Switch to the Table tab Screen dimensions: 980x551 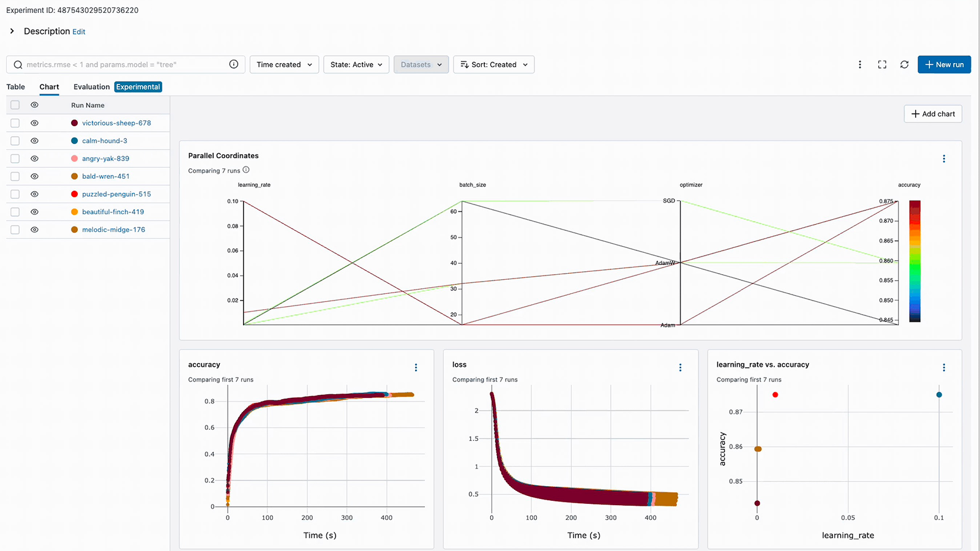pos(15,86)
